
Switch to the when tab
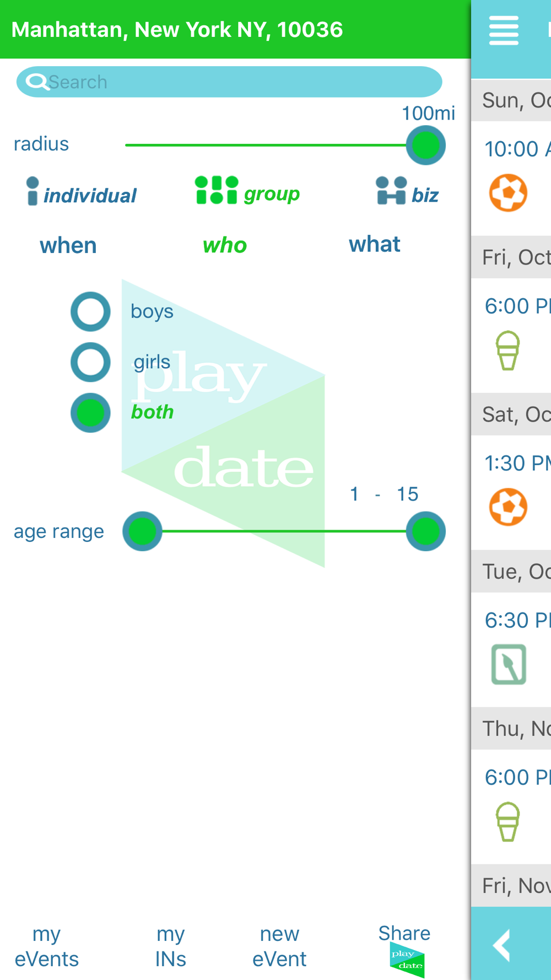(x=68, y=245)
